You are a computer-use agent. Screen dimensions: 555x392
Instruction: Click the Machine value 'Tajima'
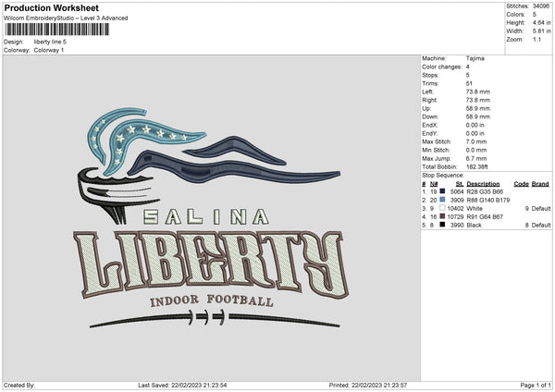click(475, 58)
